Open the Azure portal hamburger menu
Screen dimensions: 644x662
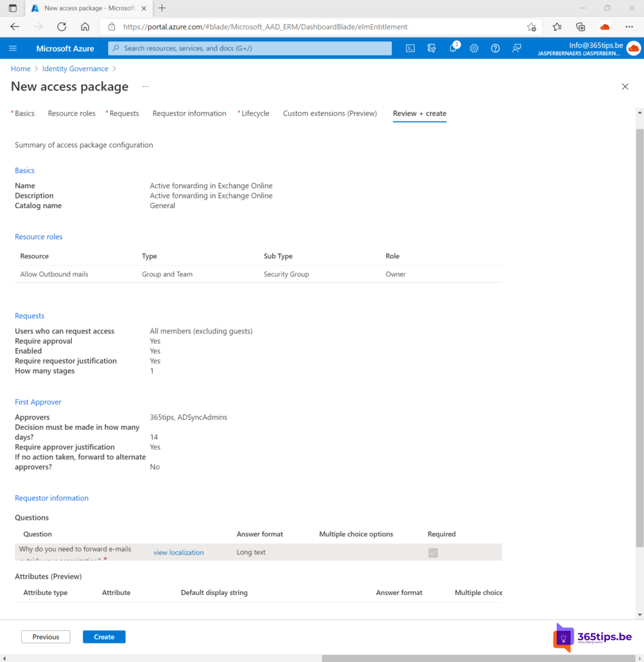[13, 48]
